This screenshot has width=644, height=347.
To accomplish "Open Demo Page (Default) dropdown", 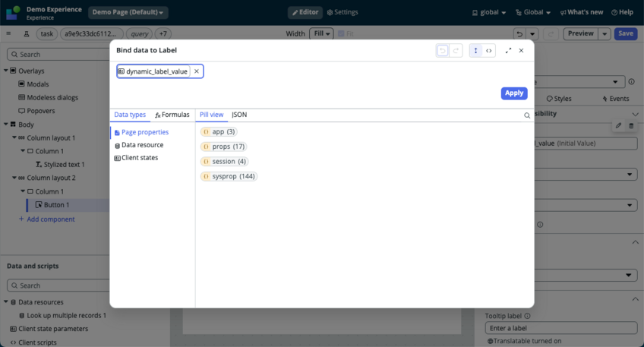I will (x=128, y=12).
